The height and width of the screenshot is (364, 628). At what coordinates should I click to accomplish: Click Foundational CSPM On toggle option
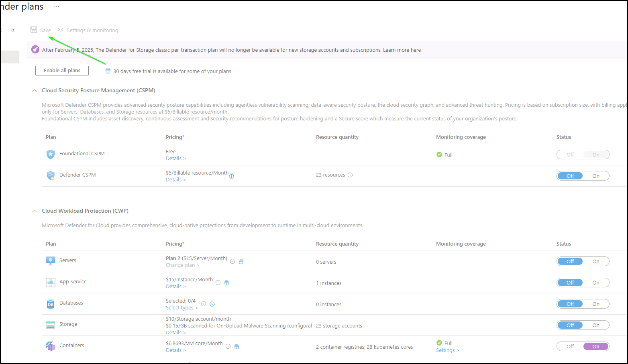point(596,155)
